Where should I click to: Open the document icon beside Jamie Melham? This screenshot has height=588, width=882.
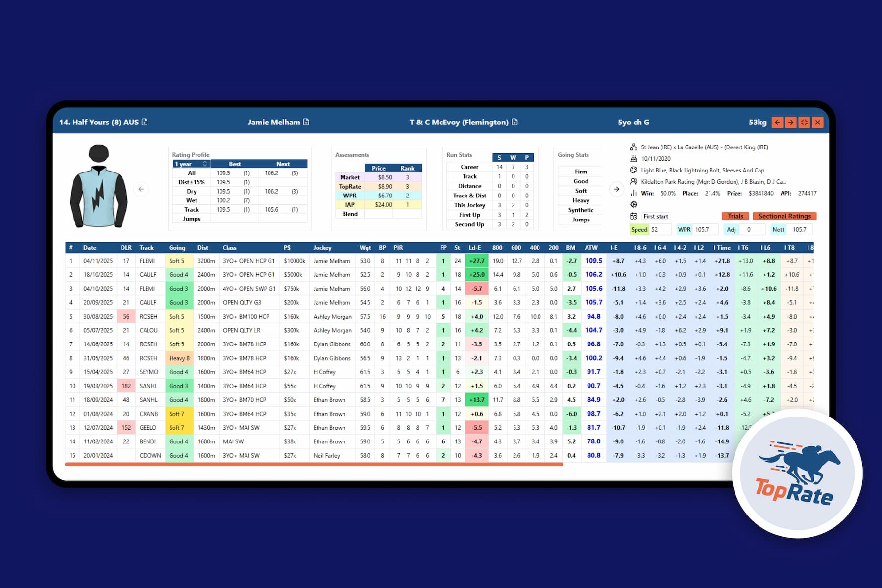click(306, 122)
